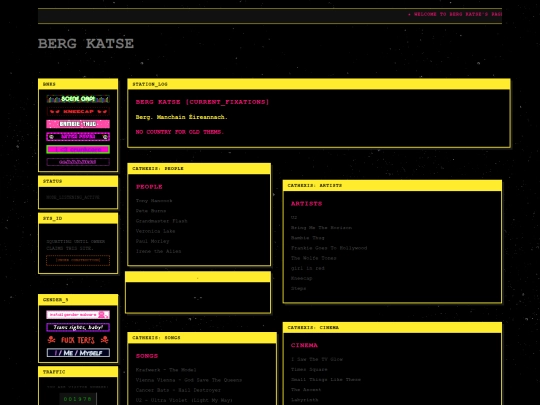Screen dimensions: 540x405
Task: Click the welcome marquee text
Action: coord(455,14)
